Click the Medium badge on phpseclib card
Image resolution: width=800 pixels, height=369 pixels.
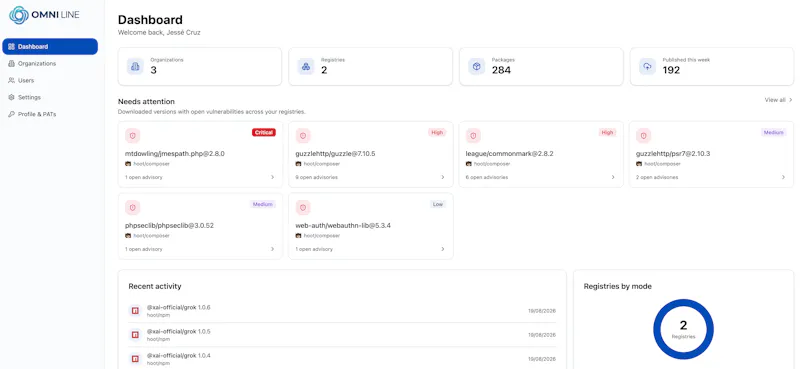point(263,204)
